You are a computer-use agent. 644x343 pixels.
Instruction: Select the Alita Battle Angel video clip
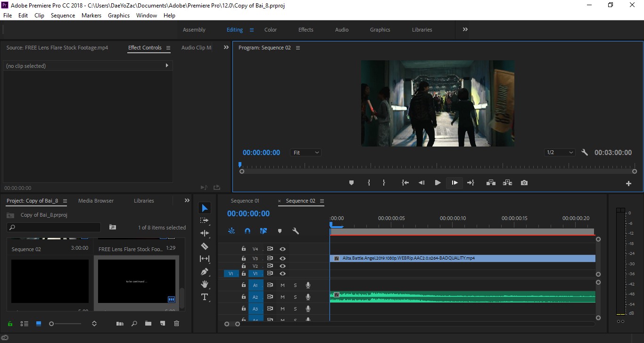click(462, 258)
